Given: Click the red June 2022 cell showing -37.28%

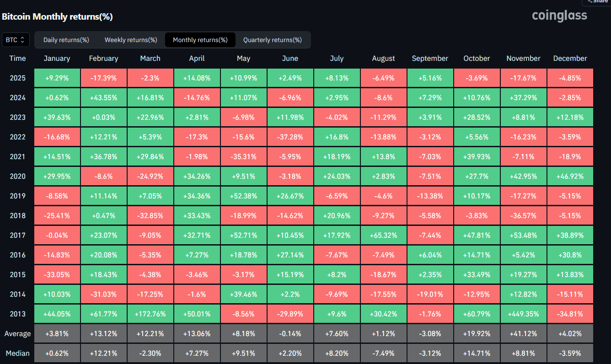Looking at the screenshot, I should coord(290,137).
